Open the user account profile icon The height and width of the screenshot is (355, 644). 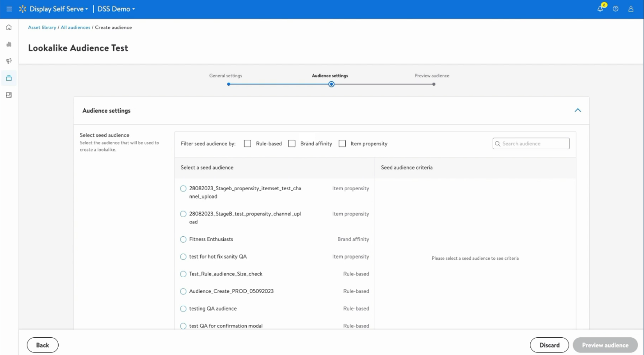[x=631, y=9]
